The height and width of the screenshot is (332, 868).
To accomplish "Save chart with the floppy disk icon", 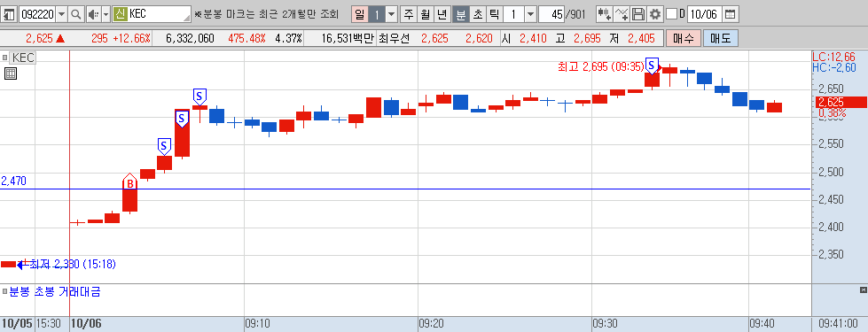I will 639,14.
